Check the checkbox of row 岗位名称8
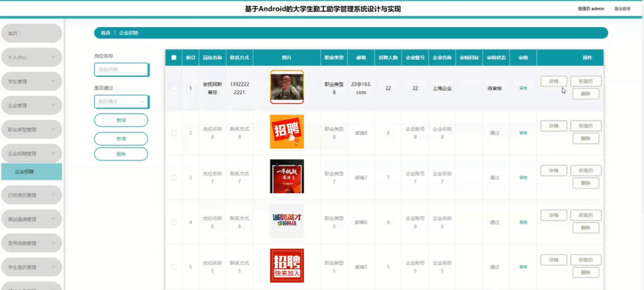This screenshot has height=290, width=644. coord(174,133)
